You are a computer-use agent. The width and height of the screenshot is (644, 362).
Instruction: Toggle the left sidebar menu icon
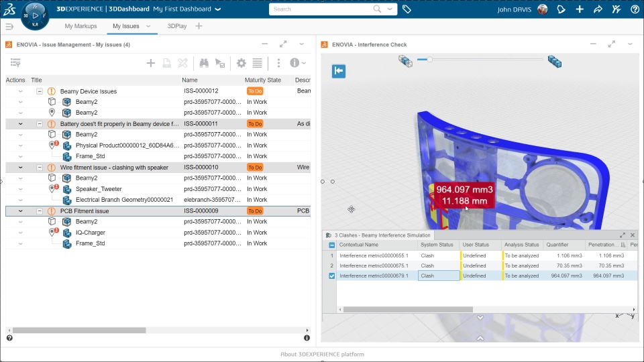[9, 26]
